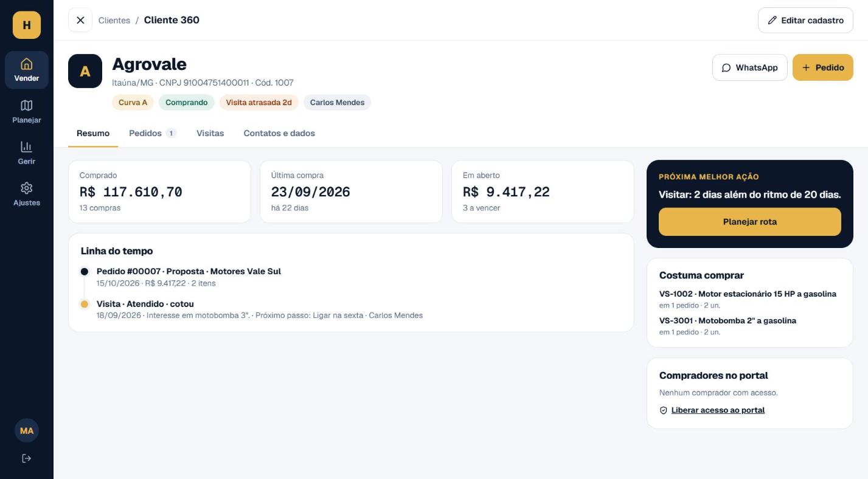Open Ajustes settings gear
The width and height of the screenshot is (868, 479).
(x=27, y=195)
